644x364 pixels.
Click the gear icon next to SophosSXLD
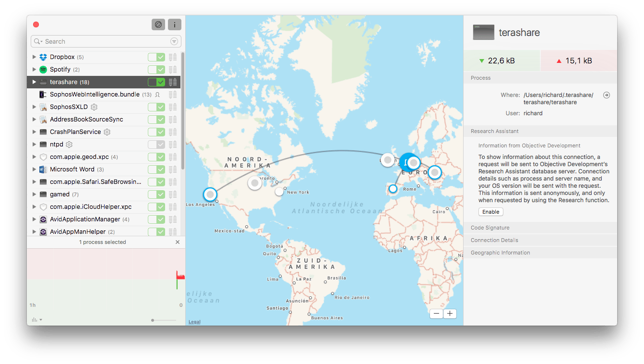[94, 107]
